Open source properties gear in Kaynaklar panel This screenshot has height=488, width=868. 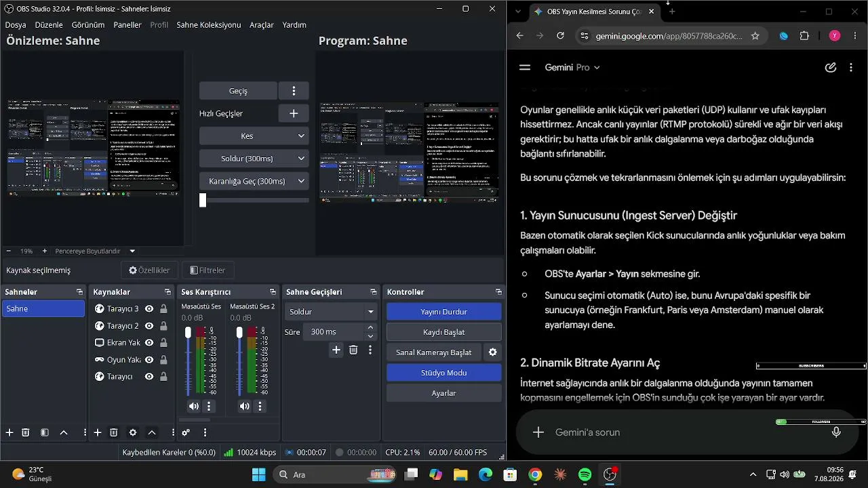coord(133,432)
